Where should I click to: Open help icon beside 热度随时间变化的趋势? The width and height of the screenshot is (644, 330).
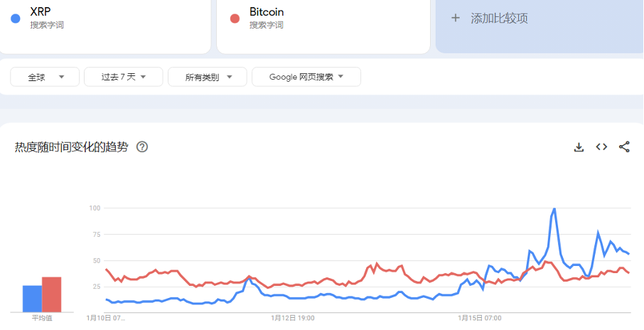(142, 147)
